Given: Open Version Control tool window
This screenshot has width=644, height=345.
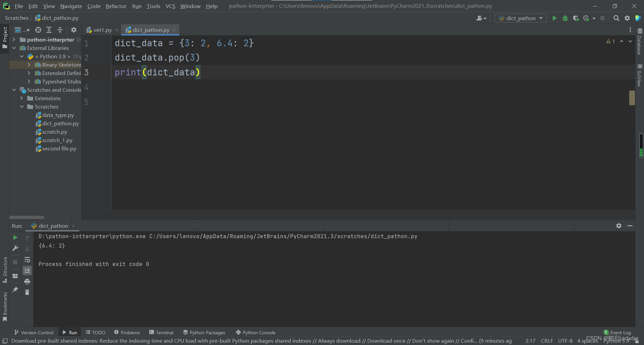Looking at the screenshot, I should [34, 332].
